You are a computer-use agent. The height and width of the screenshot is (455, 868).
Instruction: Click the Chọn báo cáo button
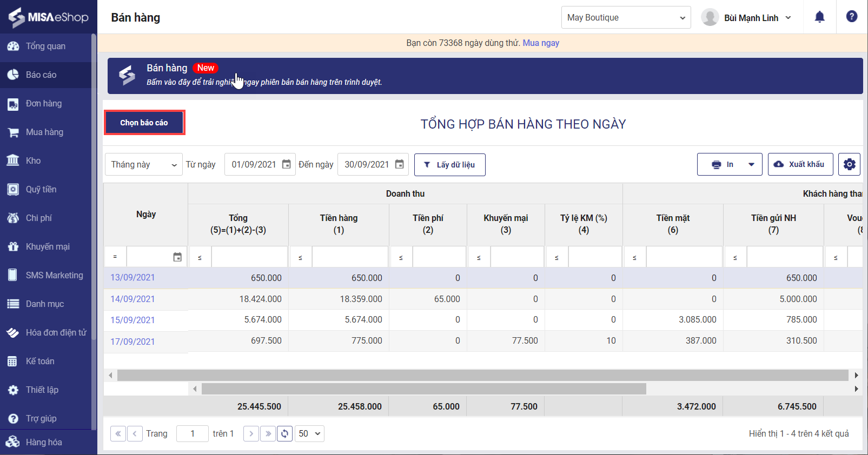144,123
